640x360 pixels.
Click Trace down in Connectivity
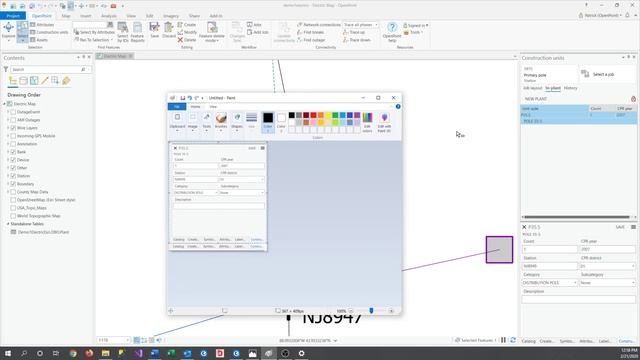(357, 40)
